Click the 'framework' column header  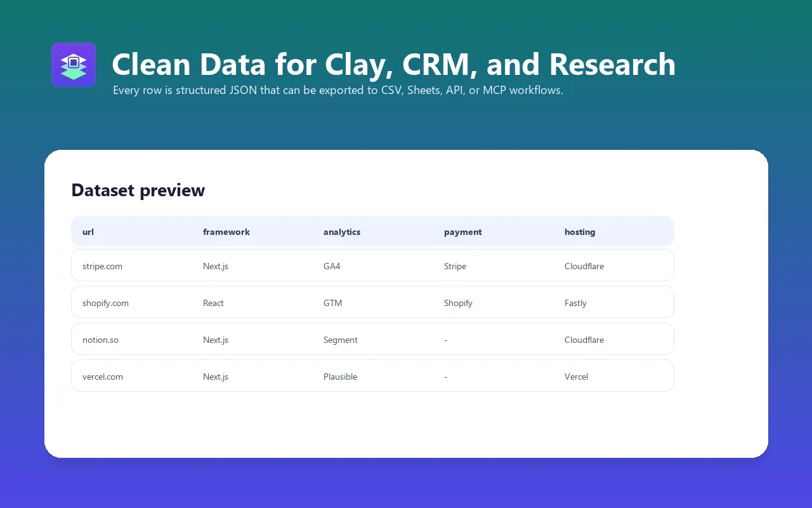coord(226,232)
